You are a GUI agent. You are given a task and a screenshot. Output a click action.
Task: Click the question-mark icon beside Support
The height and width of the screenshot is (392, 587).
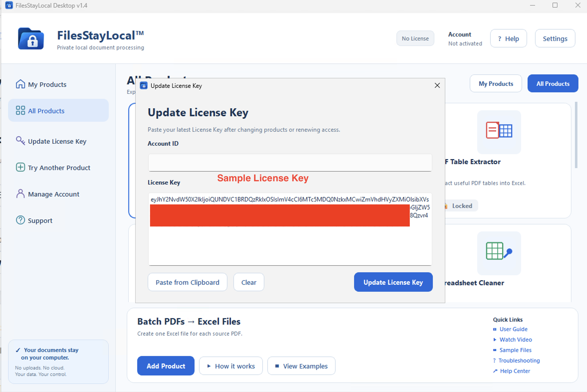click(x=20, y=220)
